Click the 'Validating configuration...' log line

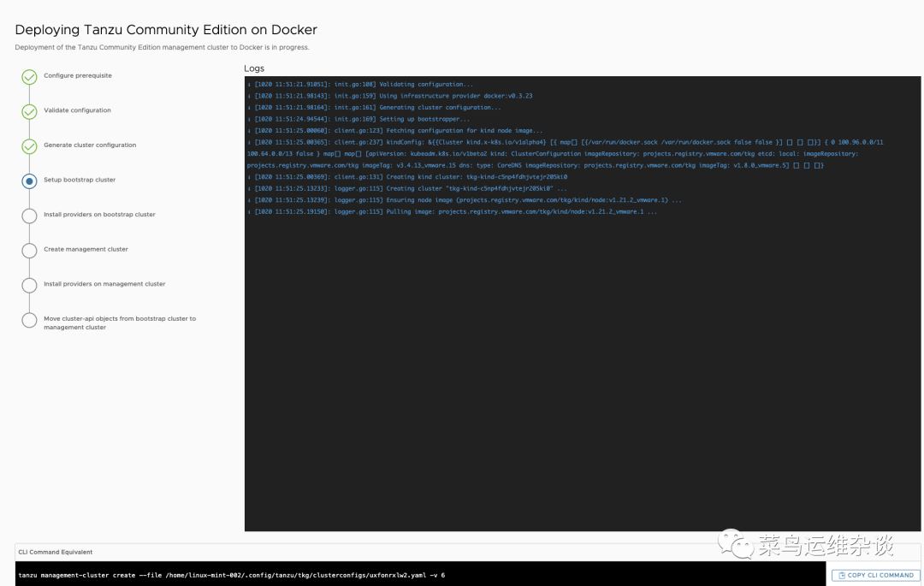pyautogui.click(x=360, y=84)
